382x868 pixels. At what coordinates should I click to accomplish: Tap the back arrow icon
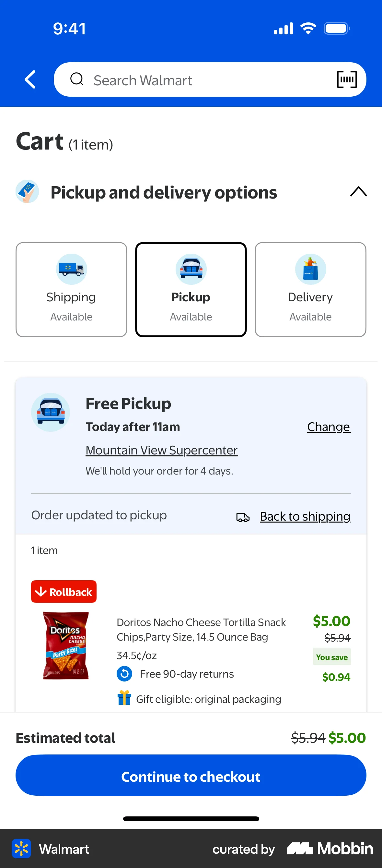30,79
